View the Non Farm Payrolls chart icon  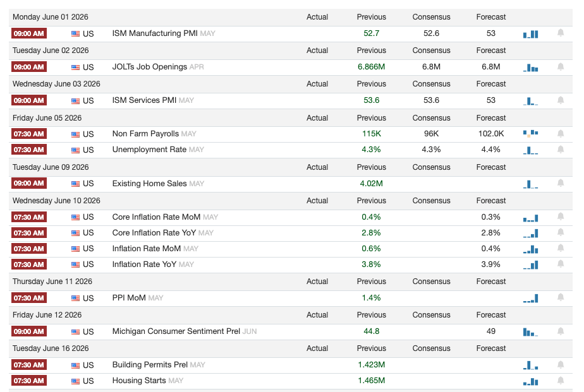(530, 134)
